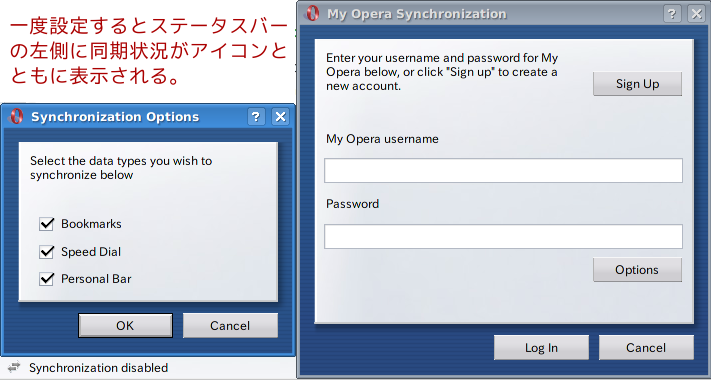Open help in Synchronization Options dialog
The image size is (711, 380).
[x=256, y=117]
